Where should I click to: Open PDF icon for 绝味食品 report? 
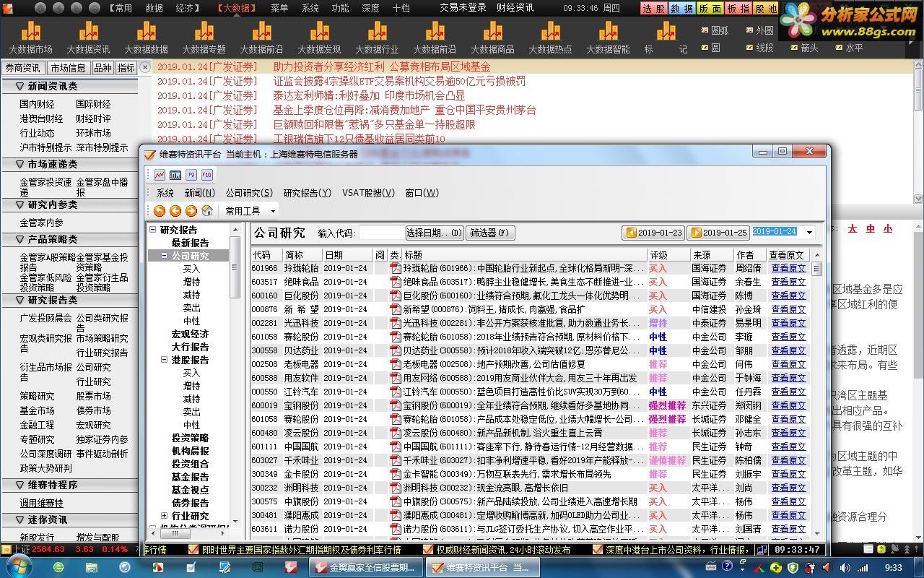(x=395, y=282)
